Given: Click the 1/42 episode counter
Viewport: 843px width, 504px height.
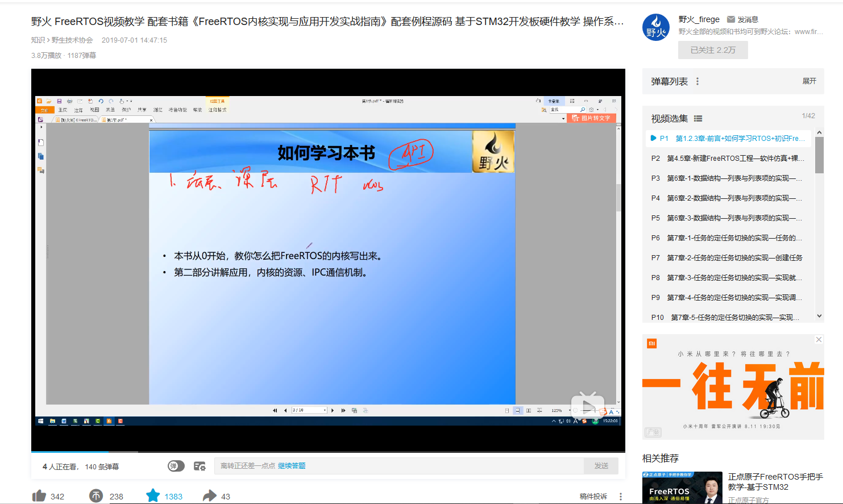Looking at the screenshot, I should pyautogui.click(x=808, y=116).
